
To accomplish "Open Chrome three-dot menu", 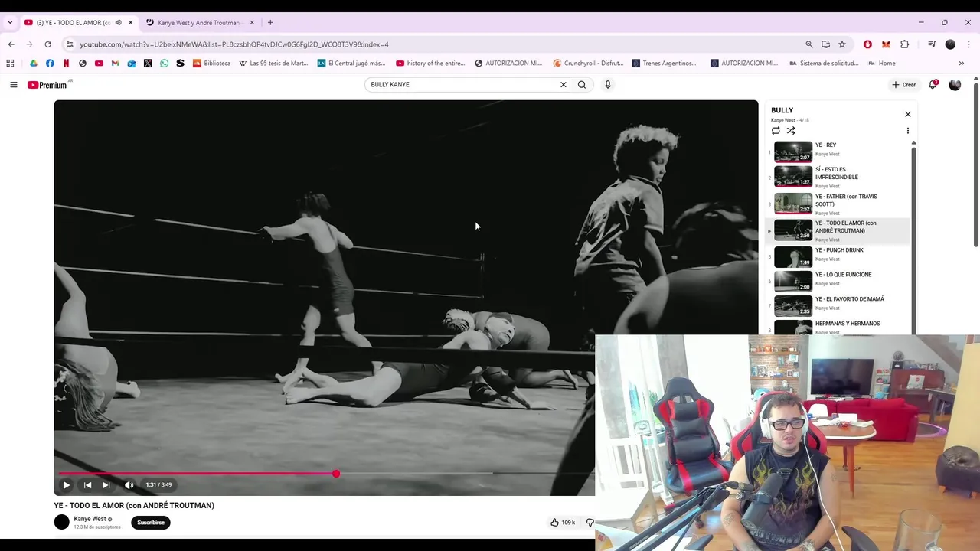I will 969,44.
